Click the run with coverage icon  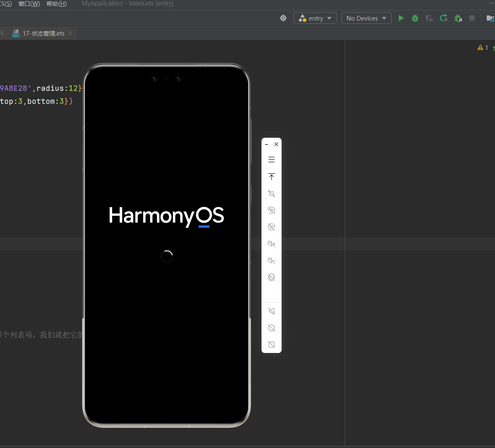click(429, 18)
